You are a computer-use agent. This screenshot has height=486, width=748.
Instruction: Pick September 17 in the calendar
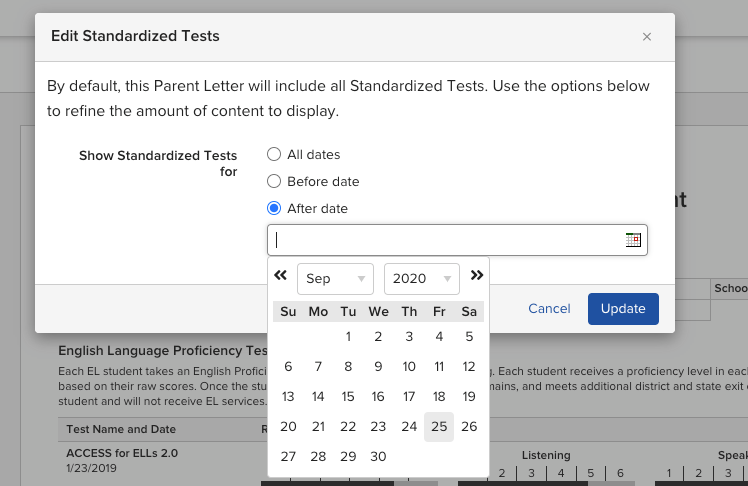point(409,397)
